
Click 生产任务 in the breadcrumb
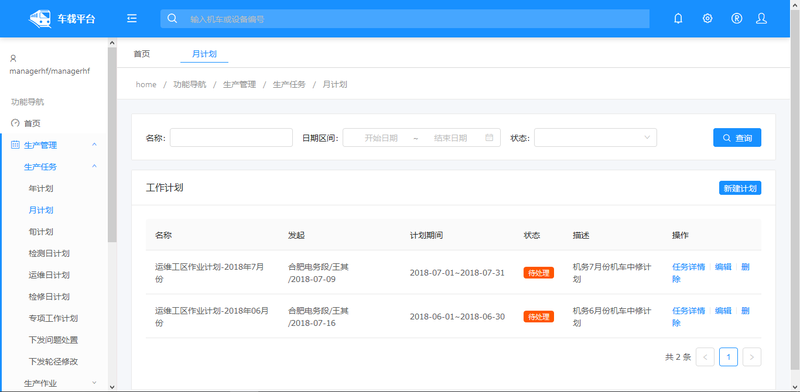[x=289, y=84]
